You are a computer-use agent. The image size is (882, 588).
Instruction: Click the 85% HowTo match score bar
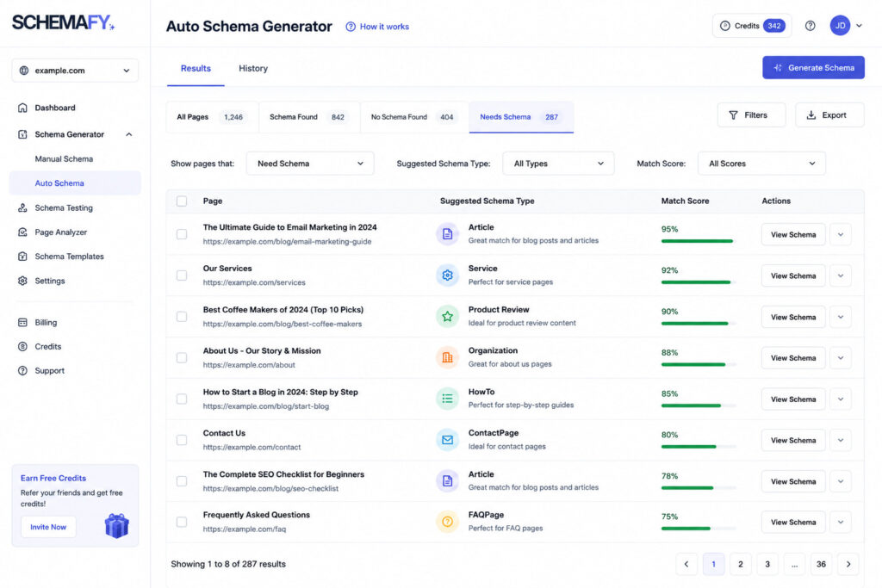tap(698, 405)
